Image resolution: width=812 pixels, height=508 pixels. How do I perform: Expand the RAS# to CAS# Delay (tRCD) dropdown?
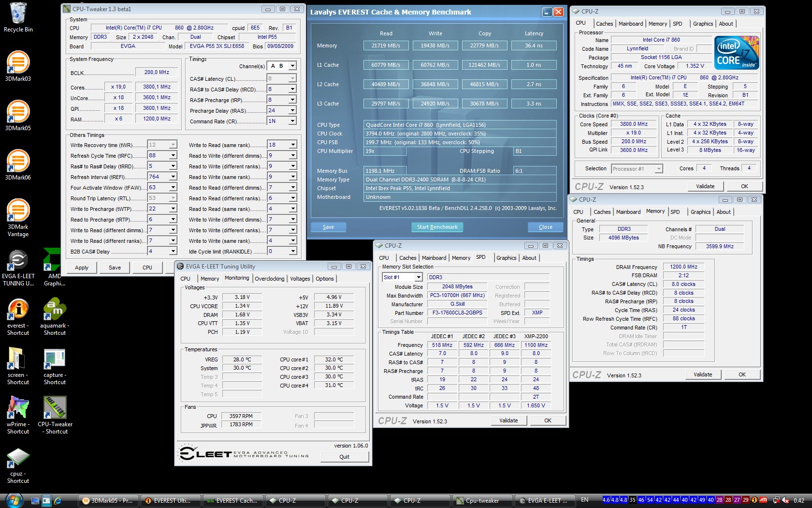292,89
